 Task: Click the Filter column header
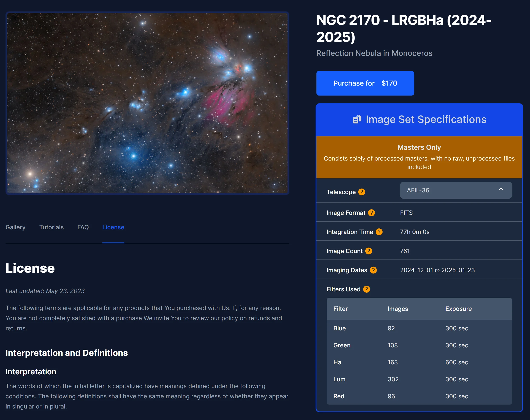(x=340, y=309)
